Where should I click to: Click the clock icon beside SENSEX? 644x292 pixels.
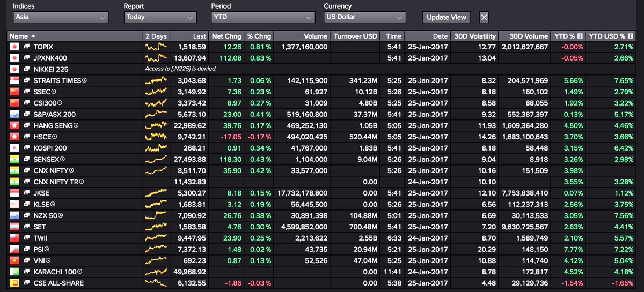[x=63, y=159]
